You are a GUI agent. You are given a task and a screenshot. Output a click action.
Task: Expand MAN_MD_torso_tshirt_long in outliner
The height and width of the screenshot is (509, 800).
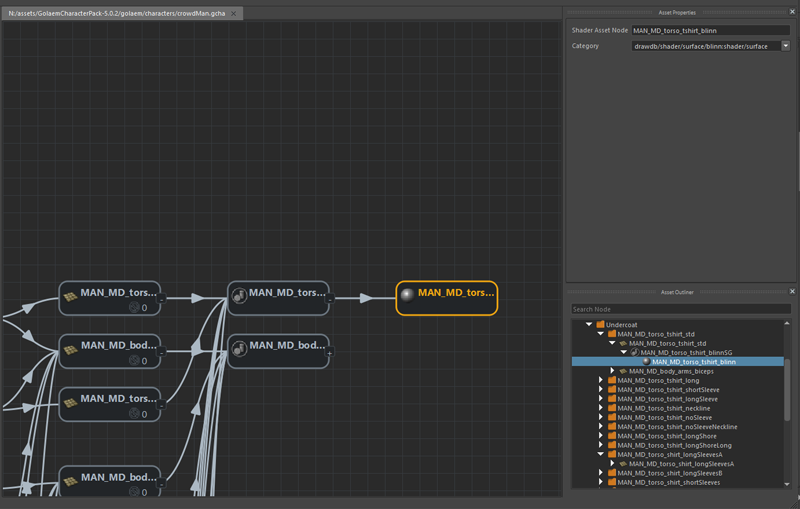click(601, 380)
